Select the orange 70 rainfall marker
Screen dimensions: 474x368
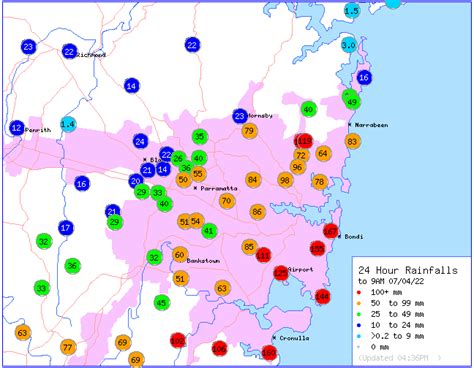click(x=227, y=201)
